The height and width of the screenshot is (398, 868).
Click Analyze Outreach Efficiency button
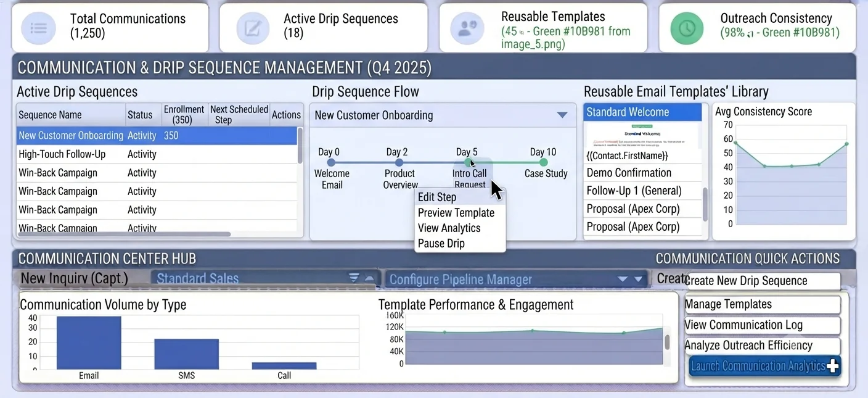pyautogui.click(x=763, y=346)
